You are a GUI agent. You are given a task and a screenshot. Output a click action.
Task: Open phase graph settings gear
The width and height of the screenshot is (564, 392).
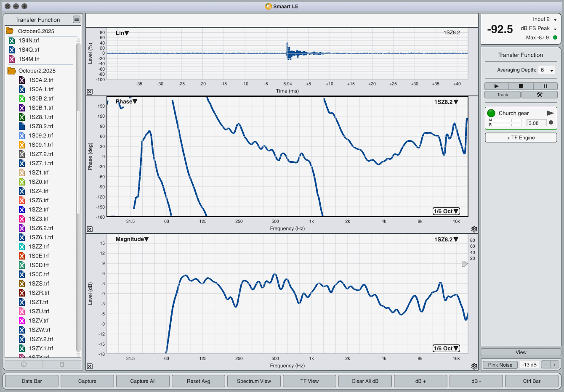click(x=474, y=229)
